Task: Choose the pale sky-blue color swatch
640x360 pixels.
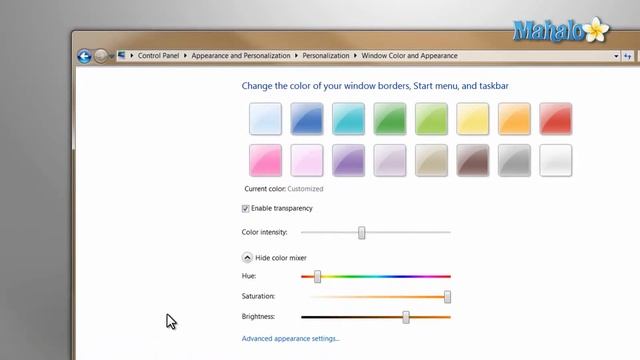Action: [265, 119]
